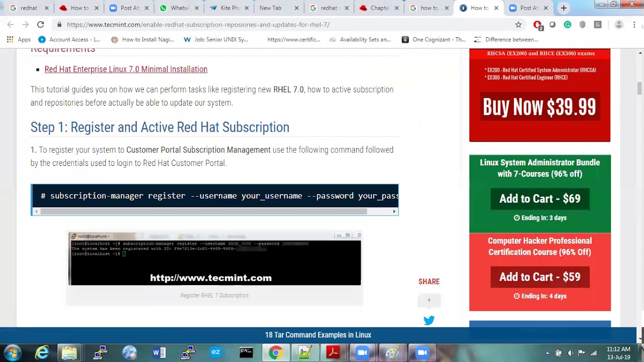
Task: Open Adobe Reader from the taskbar
Action: 333,352
